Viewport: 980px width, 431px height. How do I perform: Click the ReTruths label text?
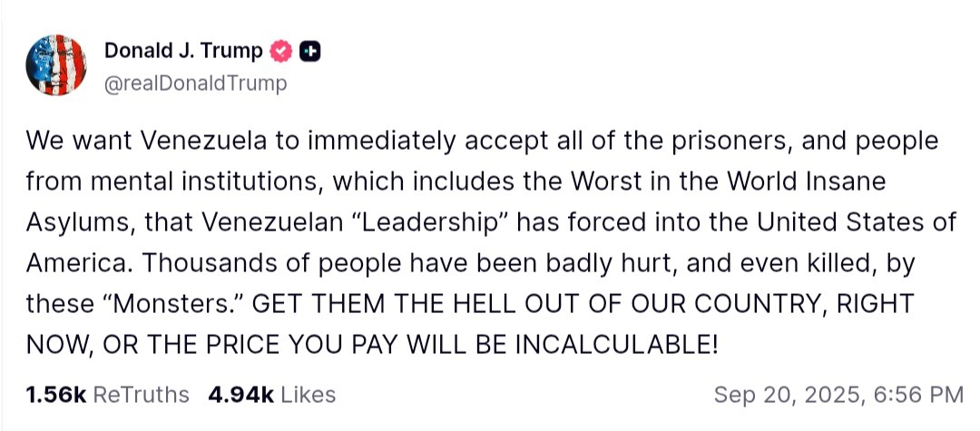[142, 395]
